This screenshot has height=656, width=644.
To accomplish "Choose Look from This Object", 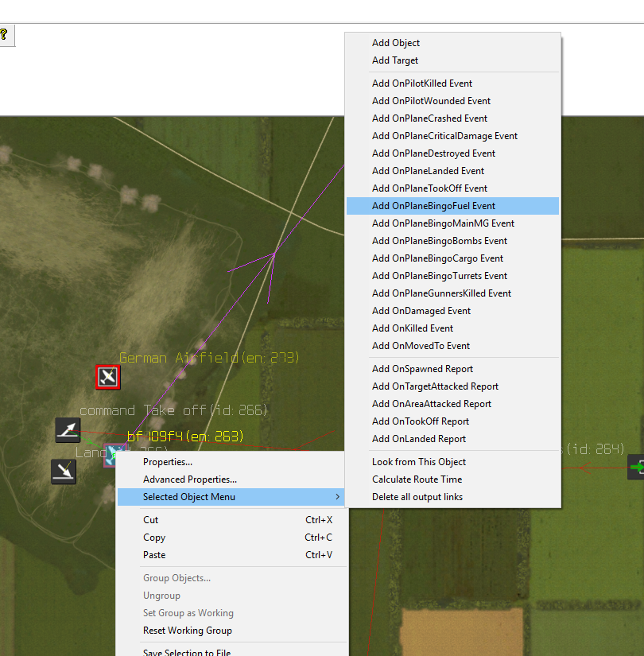I will [452, 462].
